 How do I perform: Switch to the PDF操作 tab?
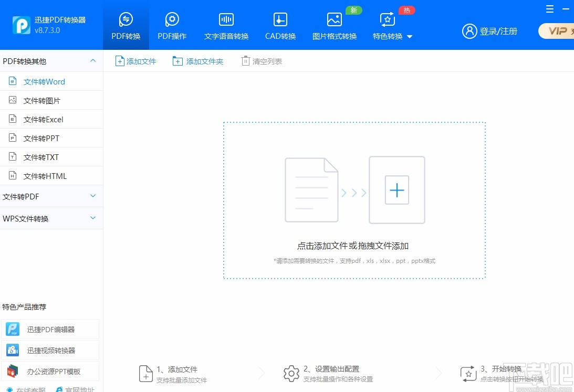172,25
